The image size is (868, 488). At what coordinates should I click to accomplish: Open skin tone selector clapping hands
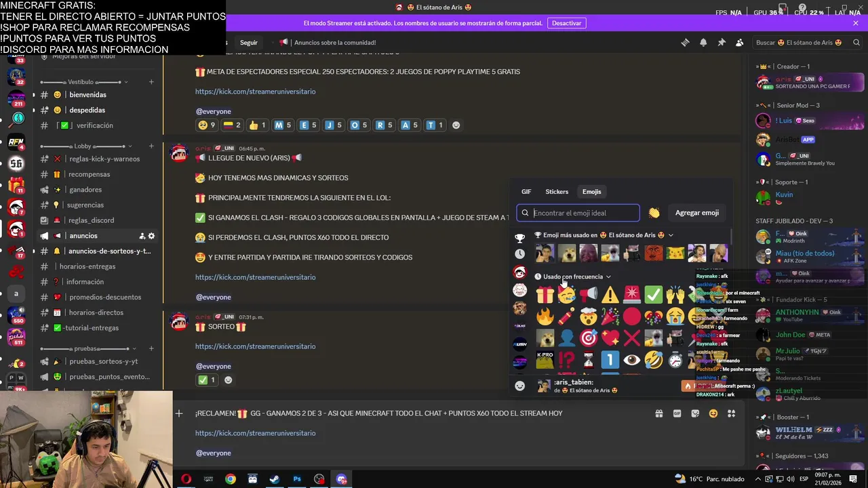[654, 213]
